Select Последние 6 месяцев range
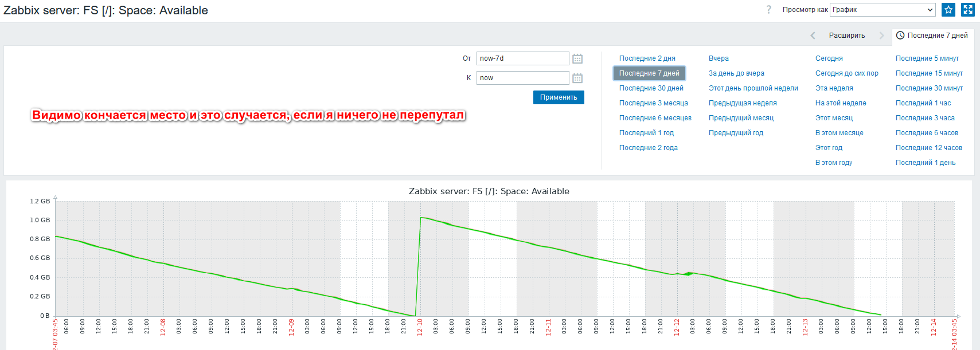Screen dimensions: 980x350 655,118
